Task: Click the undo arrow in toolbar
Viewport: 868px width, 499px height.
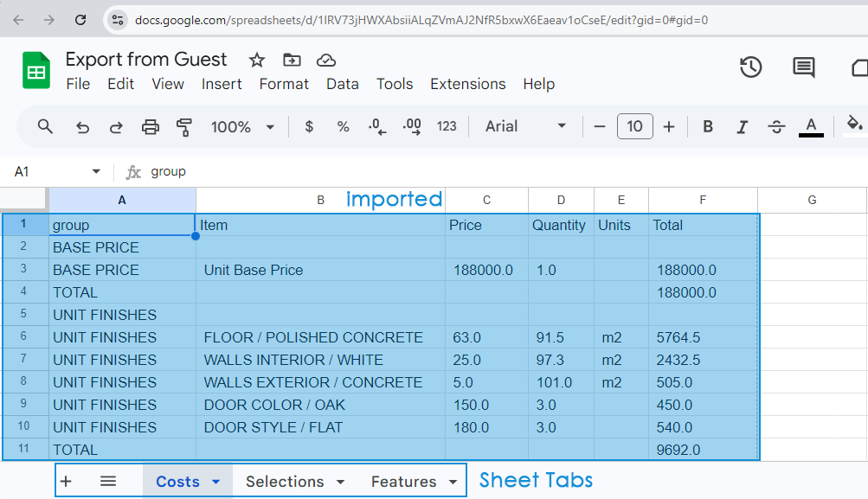Action: 82,127
